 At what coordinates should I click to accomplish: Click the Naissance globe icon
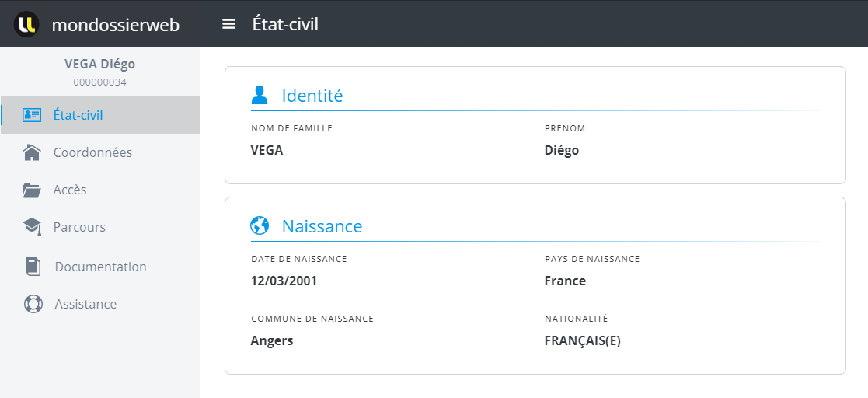260,225
